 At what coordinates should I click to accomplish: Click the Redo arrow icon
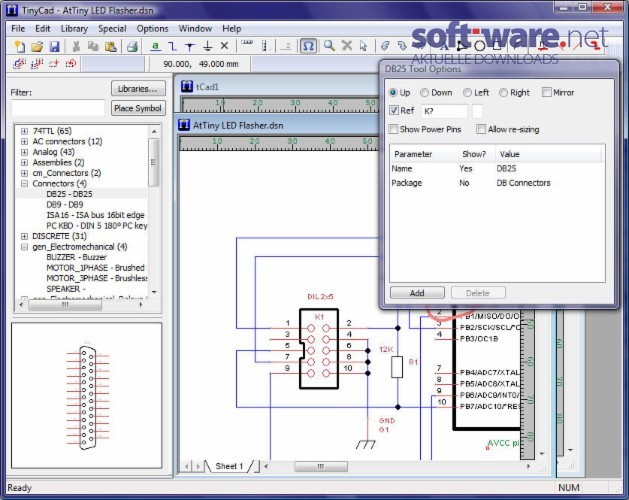tap(402, 46)
